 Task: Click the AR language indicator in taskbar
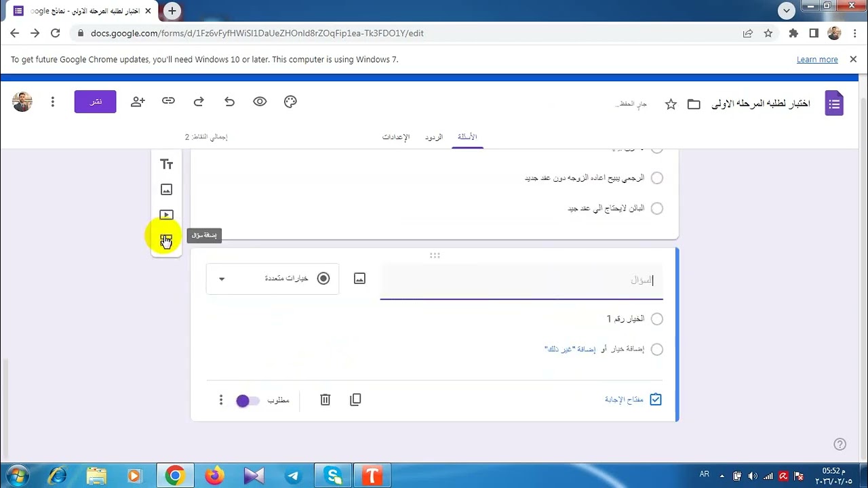tap(704, 474)
